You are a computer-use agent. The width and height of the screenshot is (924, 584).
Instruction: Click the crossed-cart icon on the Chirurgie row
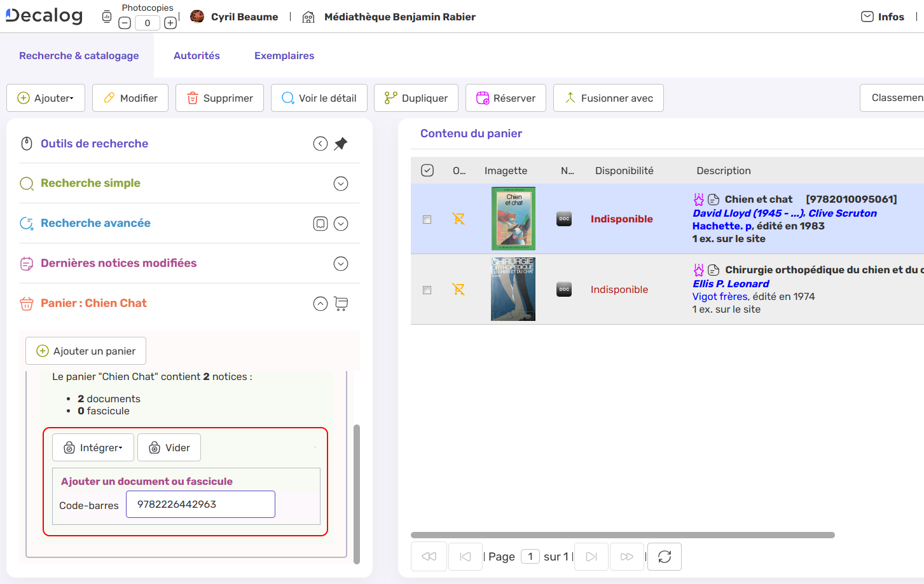(459, 289)
